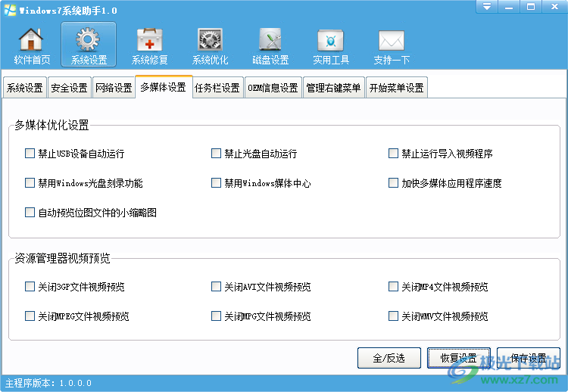The height and width of the screenshot is (392, 568).
Task: Select the 系统设置 gear icon
Action: point(89,45)
